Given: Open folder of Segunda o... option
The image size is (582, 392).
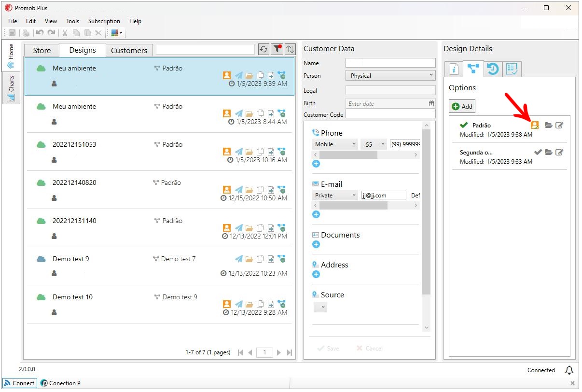Looking at the screenshot, I should coord(548,152).
